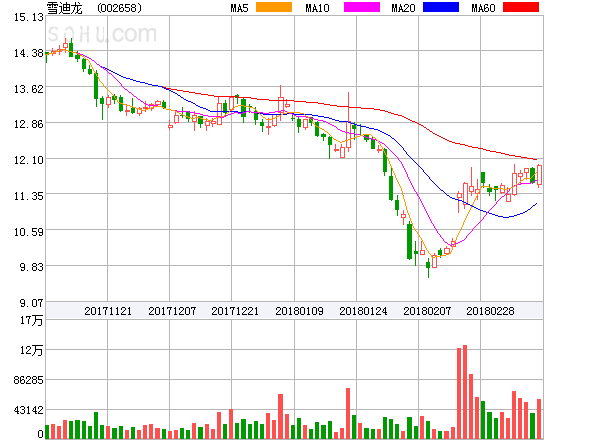Click the 12.86 price axis label
The width and height of the screenshot is (600, 440).
(x=29, y=124)
